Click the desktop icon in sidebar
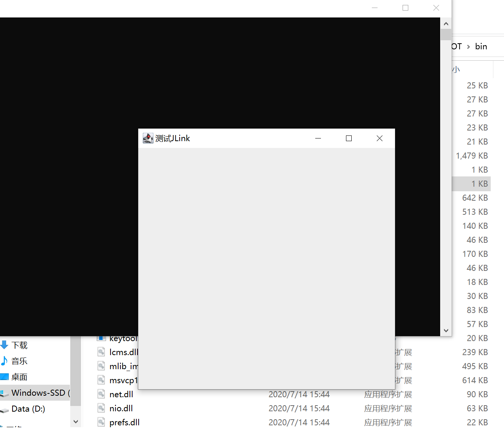504x431 pixels. 4,376
